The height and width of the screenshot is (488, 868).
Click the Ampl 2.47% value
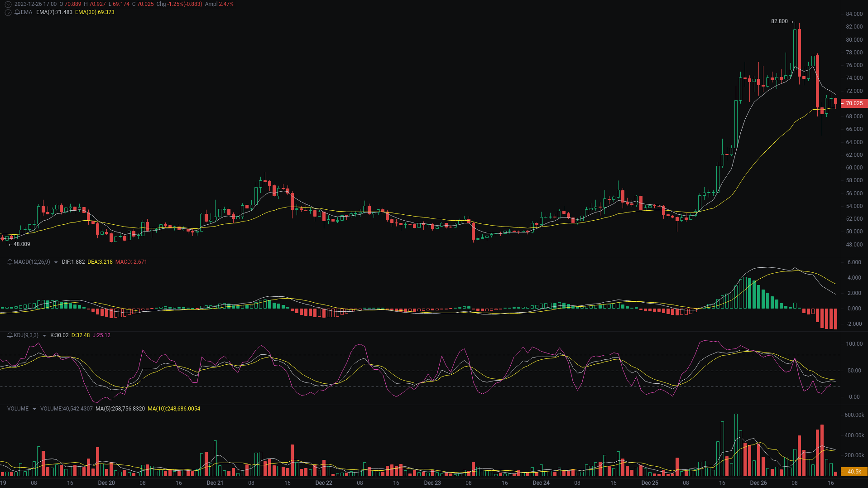click(219, 4)
